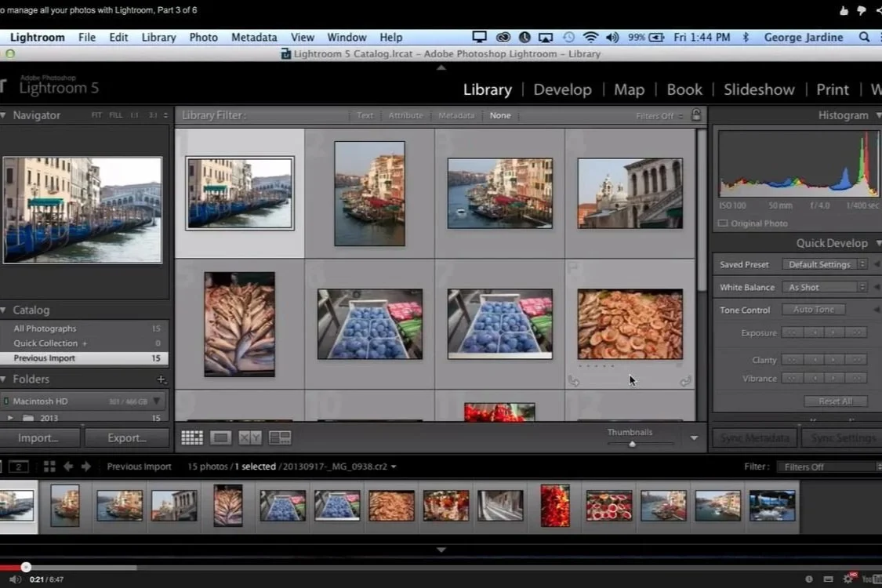
Task: Click the video thumbs up icon
Action: click(844, 10)
